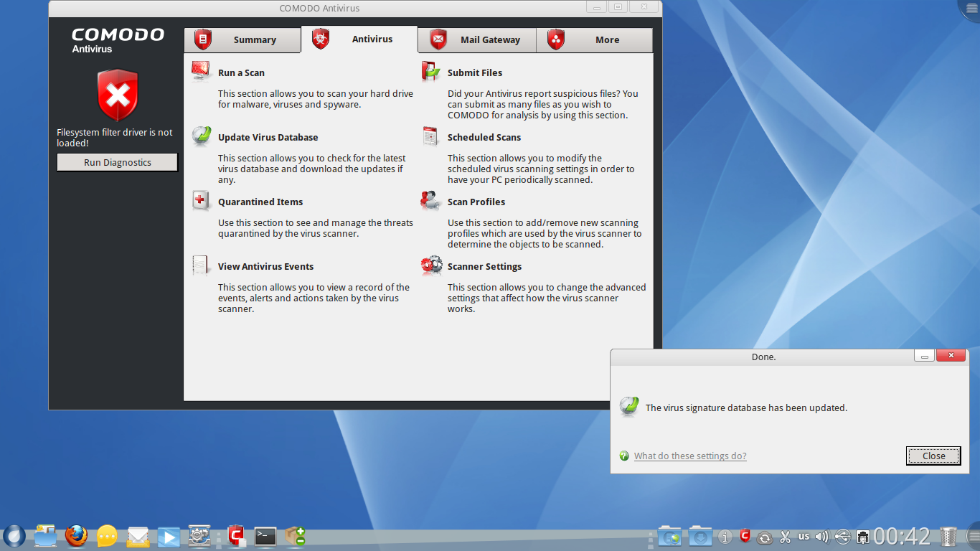The width and height of the screenshot is (980, 551).
Task: Switch to the Summary tab
Action: pos(242,40)
